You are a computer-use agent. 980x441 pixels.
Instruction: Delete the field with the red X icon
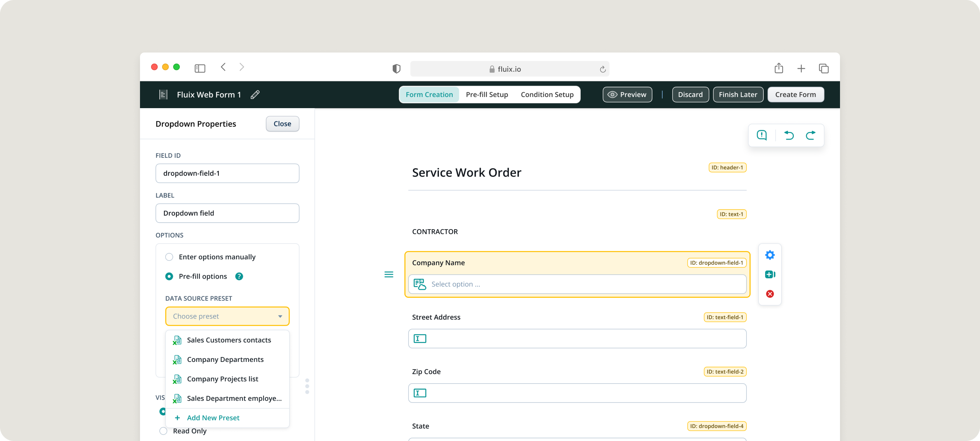click(770, 294)
